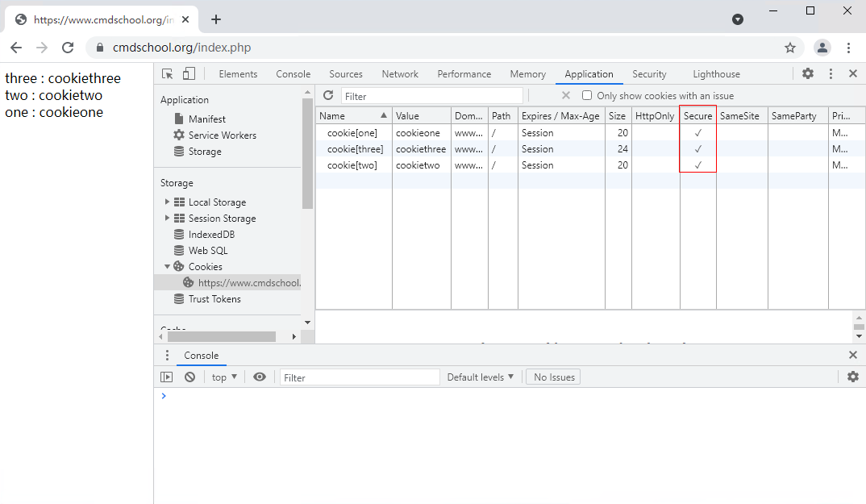Toggle the device toolbar icon
Image resolution: width=866 pixels, height=504 pixels.
click(x=189, y=73)
